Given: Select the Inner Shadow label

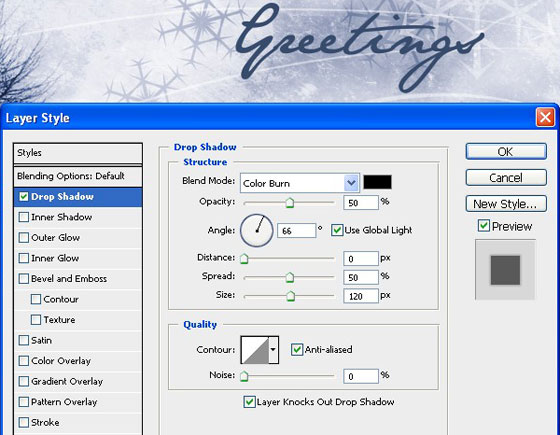Looking at the screenshot, I should pos(61,217).
